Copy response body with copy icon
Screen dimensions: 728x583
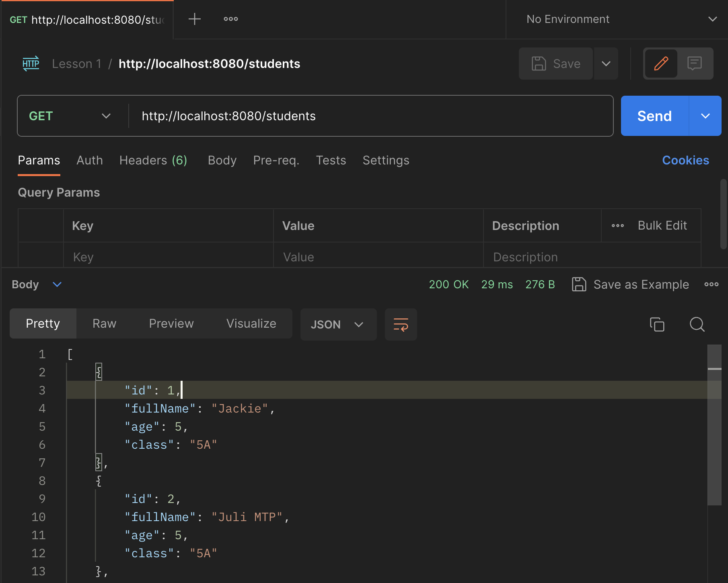coord(657,324)
